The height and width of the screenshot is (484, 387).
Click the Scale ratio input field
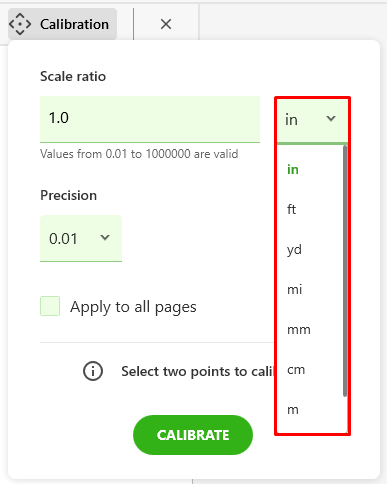(150, 120)
